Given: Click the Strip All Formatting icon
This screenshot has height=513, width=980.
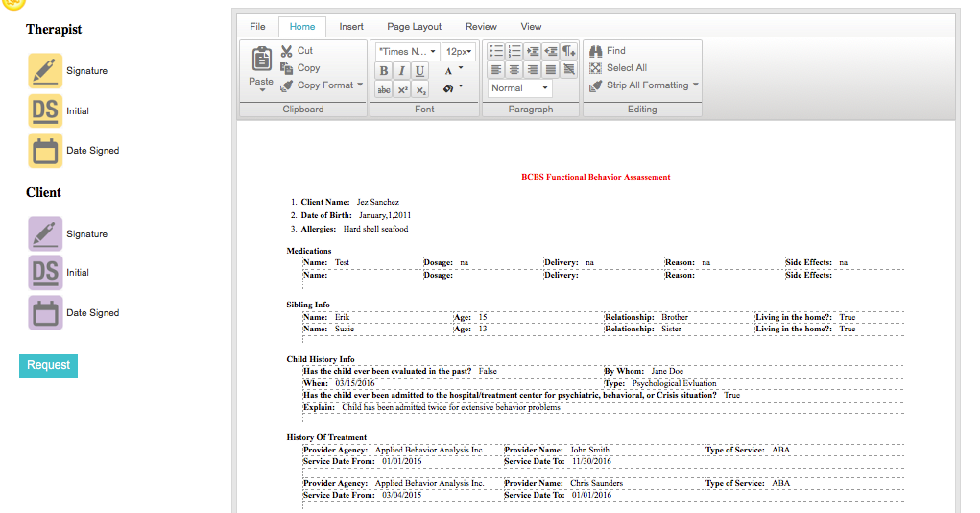Looking at the screenshot, I should (x=596, y=85).
